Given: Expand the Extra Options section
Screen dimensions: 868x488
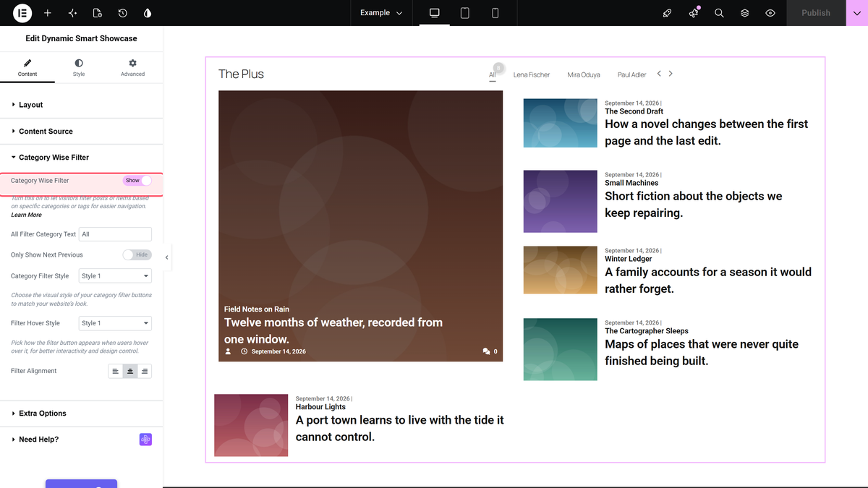Looking at the screenshot, I should tap(82, 414).
